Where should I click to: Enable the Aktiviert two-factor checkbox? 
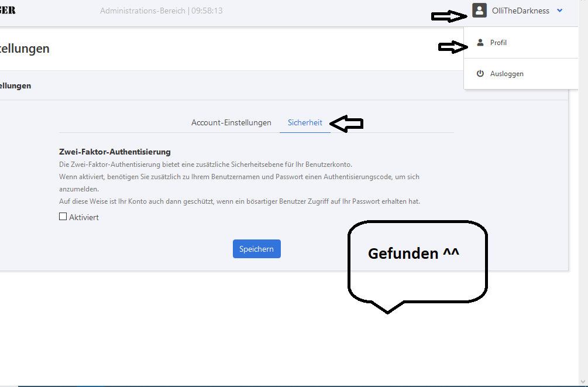(x=63, y=217)
